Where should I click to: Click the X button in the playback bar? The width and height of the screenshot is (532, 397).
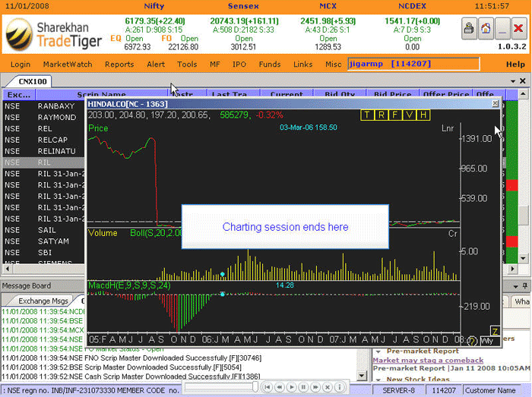click(327, 387)
